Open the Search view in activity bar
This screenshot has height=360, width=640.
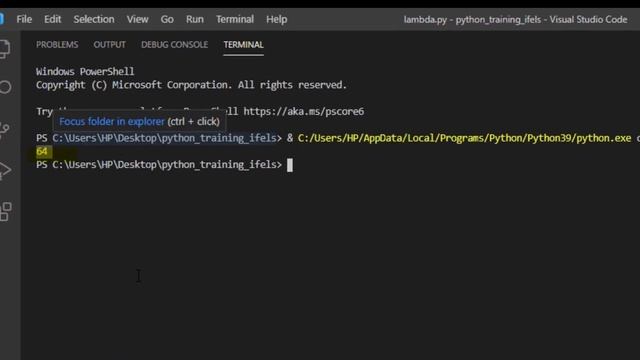click(x=5, y=87)
